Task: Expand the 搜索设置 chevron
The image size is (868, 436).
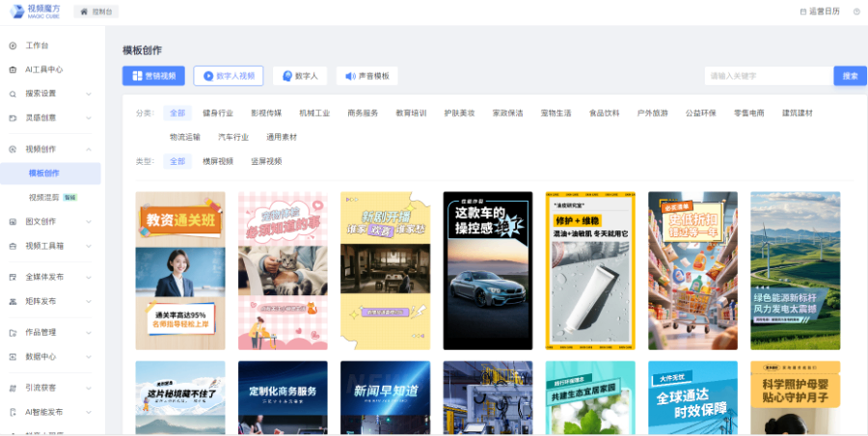Action: (x=89, y=94)
